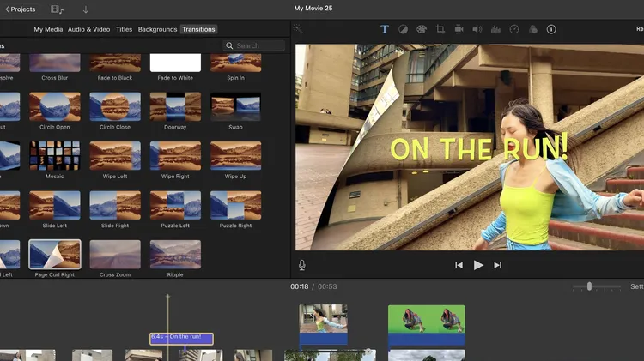Skip to the next clip

[x=497, y=265]
